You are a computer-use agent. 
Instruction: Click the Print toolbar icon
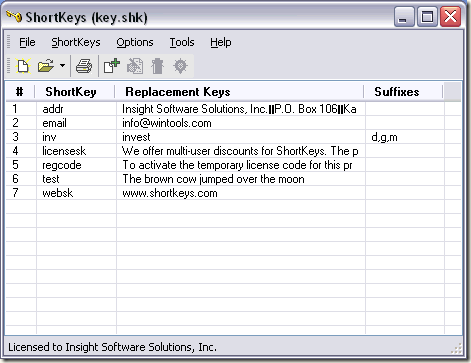click(x=84, y=66)
